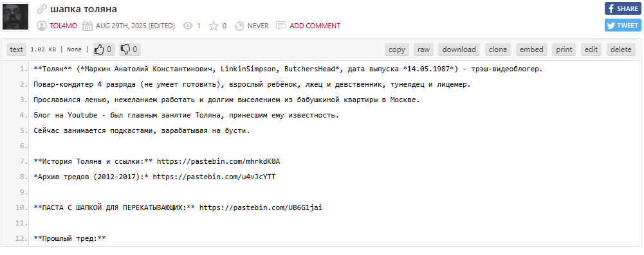The image size is (644, 255).
Task: Open the TOL4MO author profile link
Action: point(63,26)
